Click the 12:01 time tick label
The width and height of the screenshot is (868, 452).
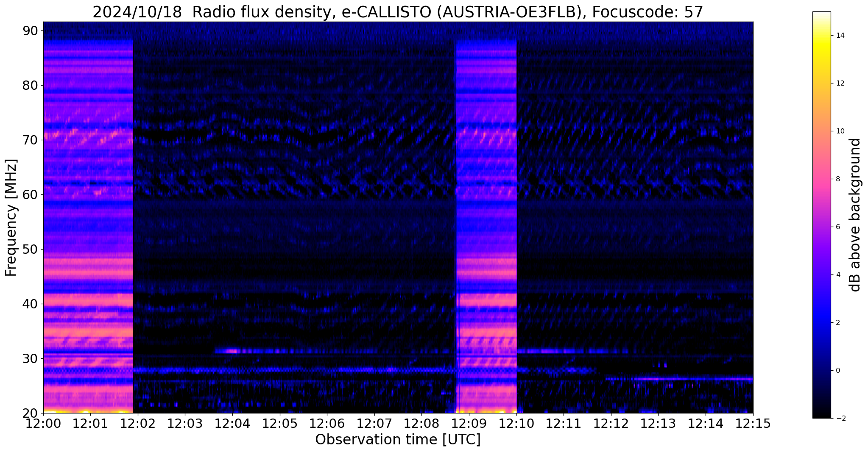[x=90, y=423]
